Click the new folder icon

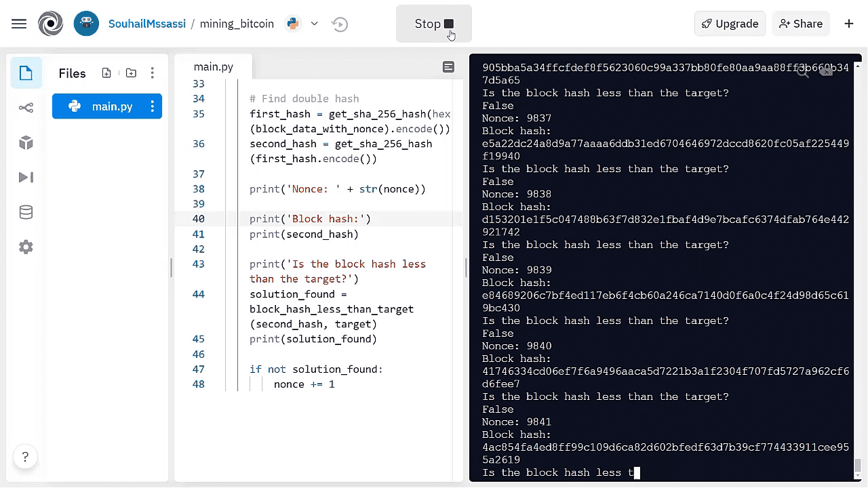coord(131,73)
